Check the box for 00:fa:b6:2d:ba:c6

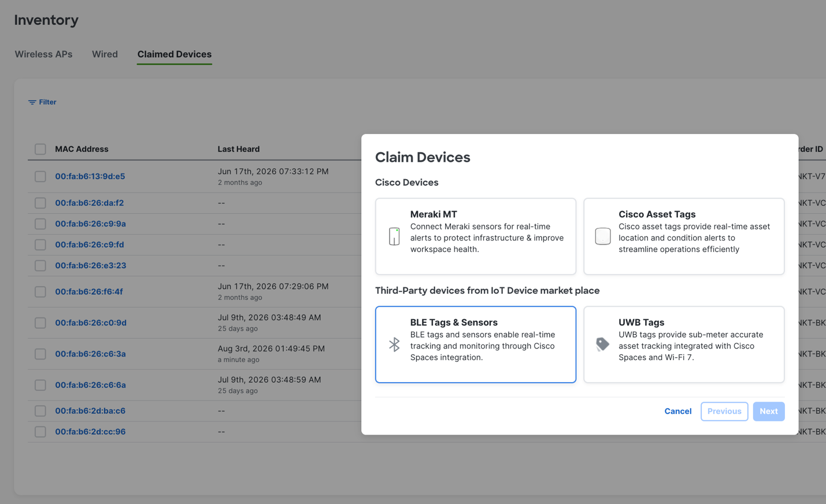click(40, 411)
